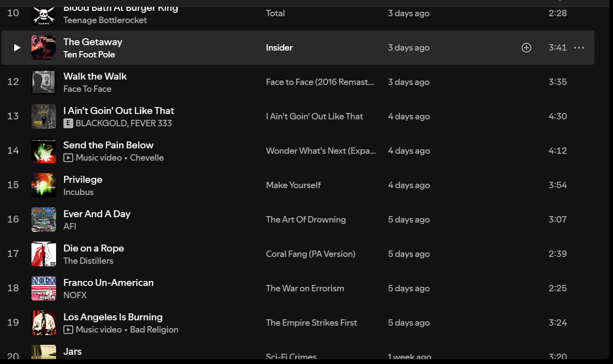This screenshot has width=613, height=364.
Task: Open BLACKGOLD, FEVER 333 artist link
Action: pyautogui.click(x=124, y=123)
